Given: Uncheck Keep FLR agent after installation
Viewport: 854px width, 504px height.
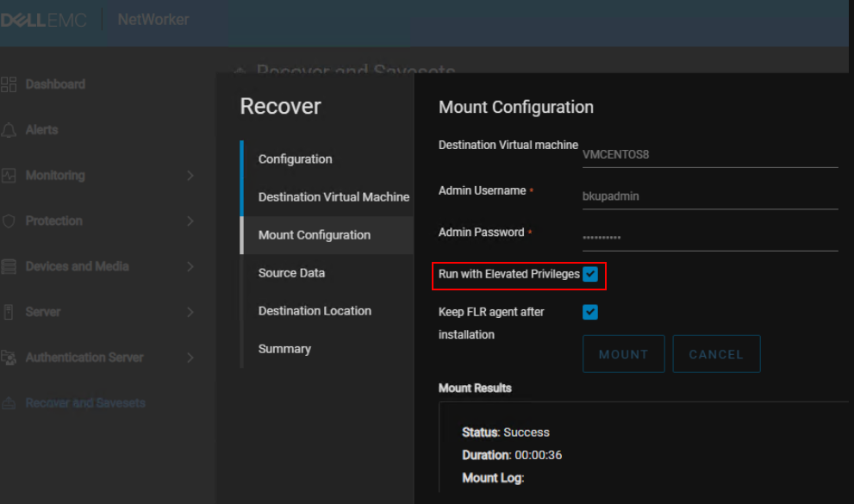Looking at the screenshot, I should [x=589, y=312].
